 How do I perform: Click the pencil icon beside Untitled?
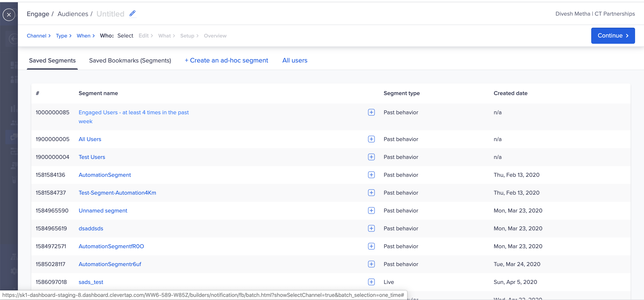click(133, 13)
